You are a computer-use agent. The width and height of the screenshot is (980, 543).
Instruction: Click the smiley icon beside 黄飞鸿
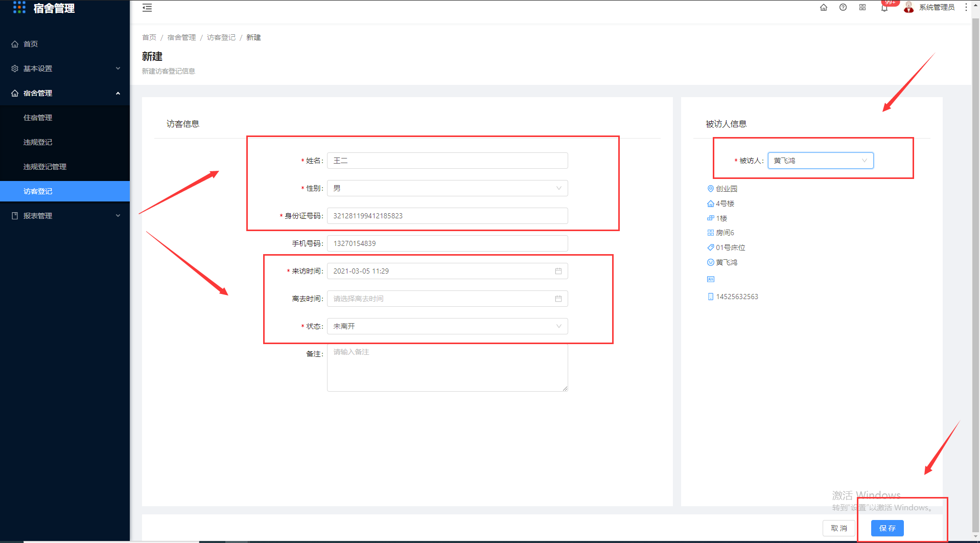click(710, 262)
